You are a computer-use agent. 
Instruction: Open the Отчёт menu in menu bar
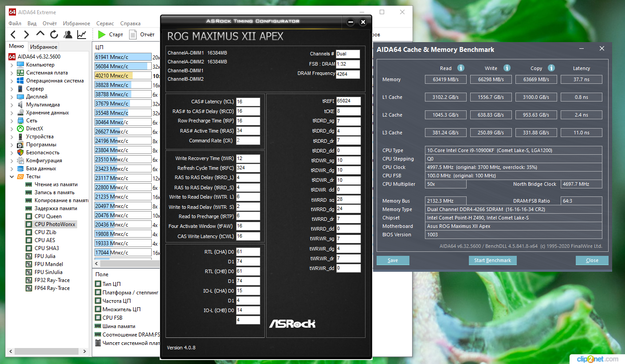tap(50, 23)
